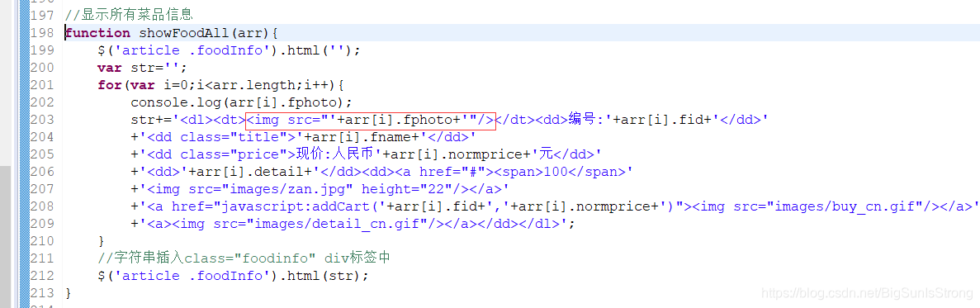The height and width of the screenshot is (308, 980).
Task: Select line number 205 in the gutter
Action: (x=42, y=154)
